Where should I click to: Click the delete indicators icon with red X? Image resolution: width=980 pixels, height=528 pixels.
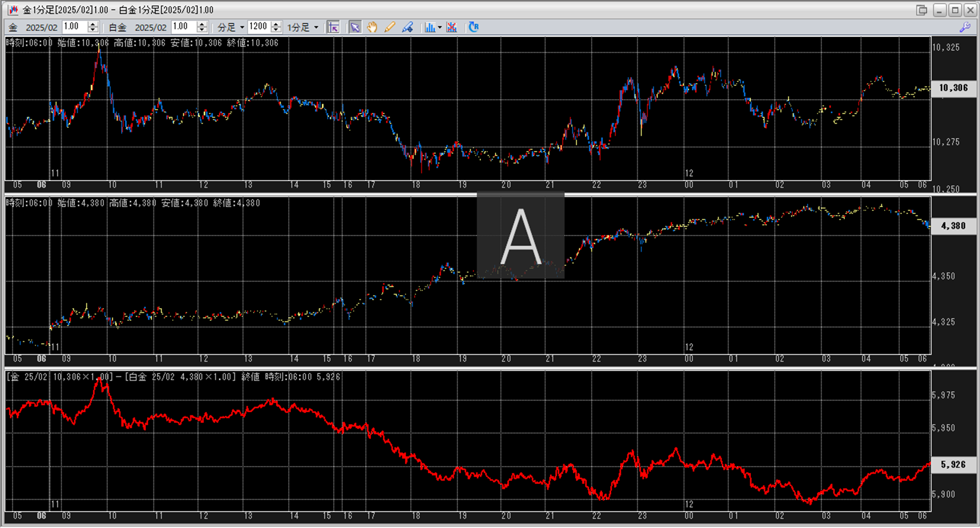(452, 27)
